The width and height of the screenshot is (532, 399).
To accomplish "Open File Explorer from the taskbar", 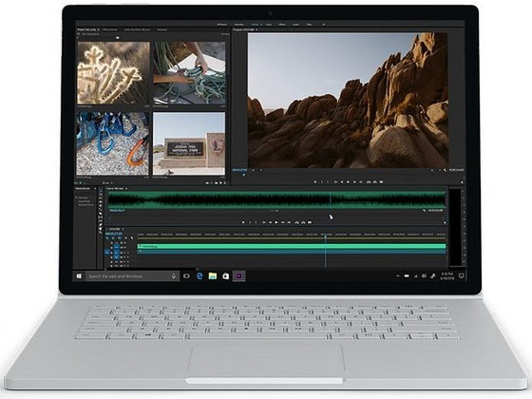I will pos(213,276).
